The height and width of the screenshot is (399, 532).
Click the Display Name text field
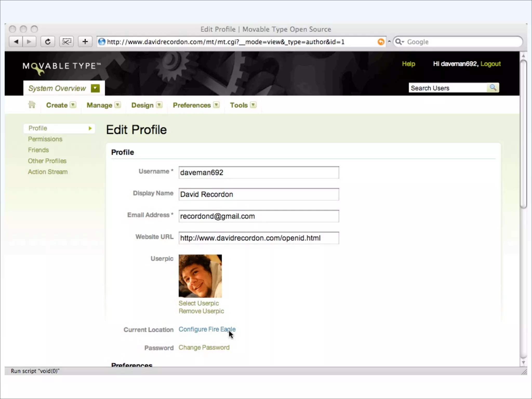259,194
